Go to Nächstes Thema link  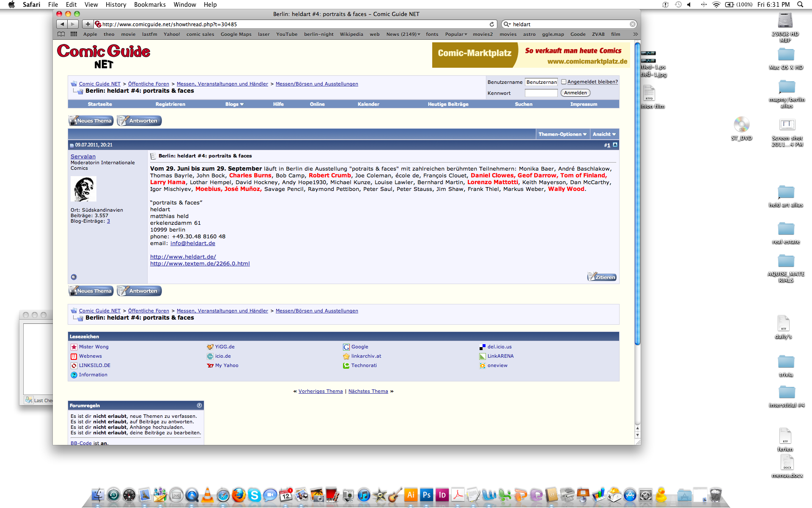(x=368, y=391)
